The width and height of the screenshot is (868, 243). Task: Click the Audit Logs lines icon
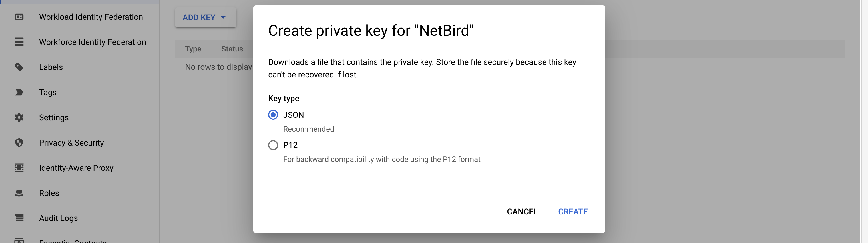point(19,218)
